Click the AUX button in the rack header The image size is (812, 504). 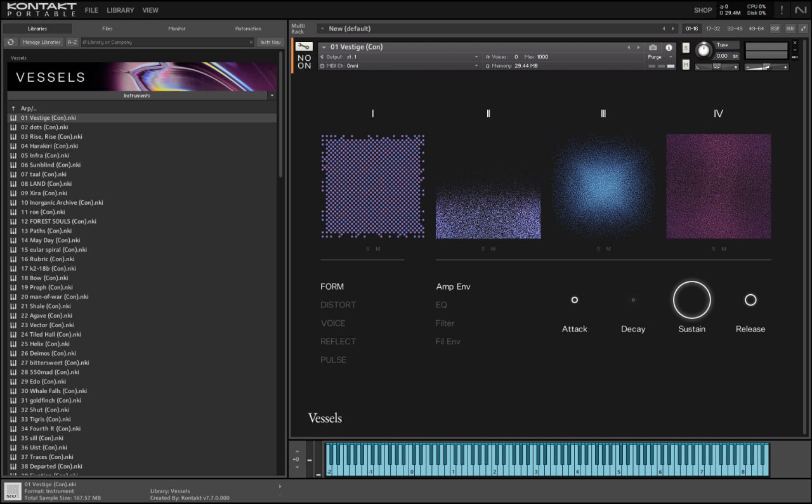click(790, 29)
